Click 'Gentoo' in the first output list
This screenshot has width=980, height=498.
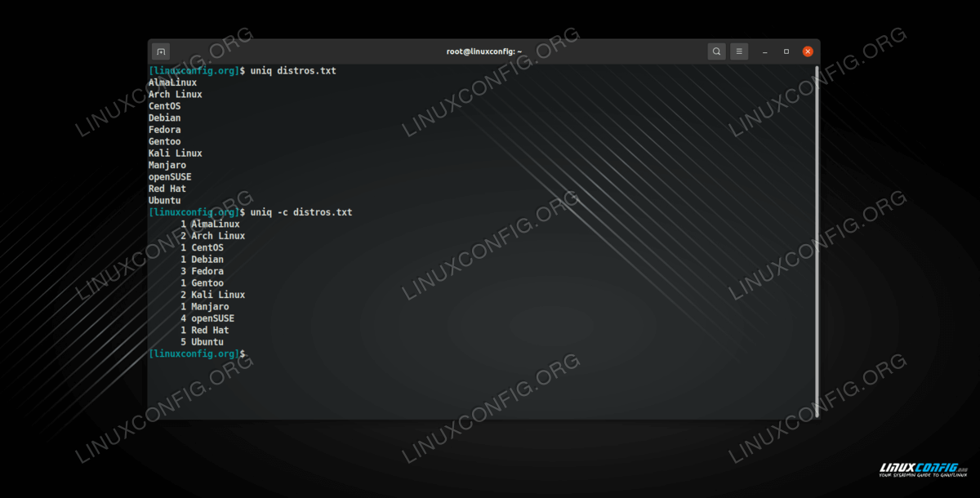coord(164,141)
